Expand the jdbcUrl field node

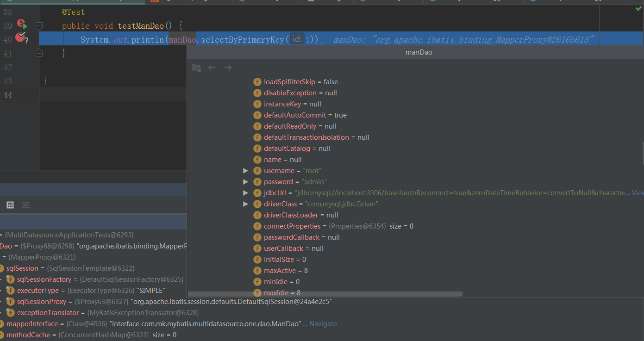pos(246,193)
